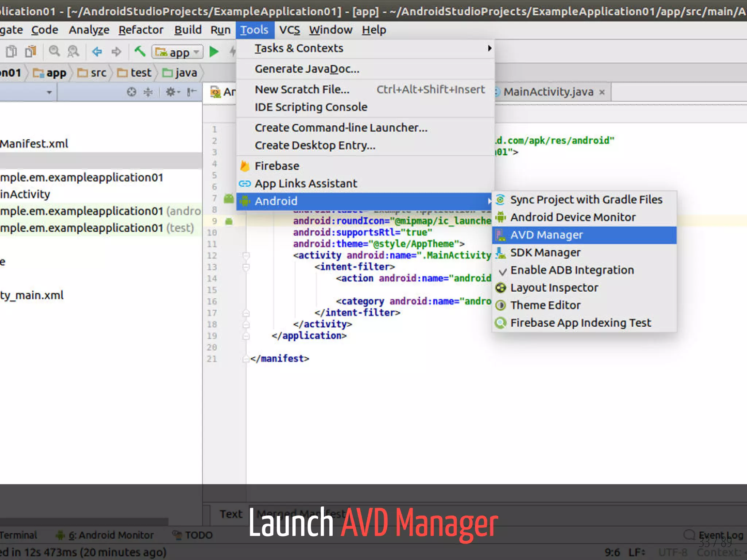Screen dimensions: 747x560
Task: Collapse activity tag fold marker line 12
Action: [246, 256]
